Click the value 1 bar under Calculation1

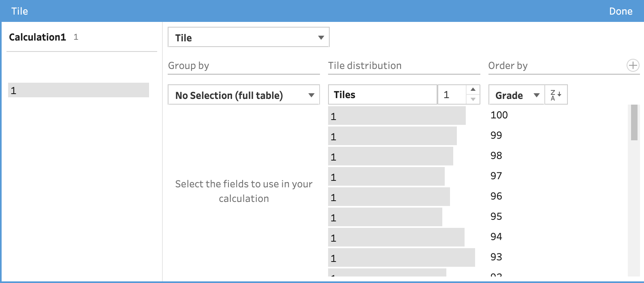pos(78,90)
